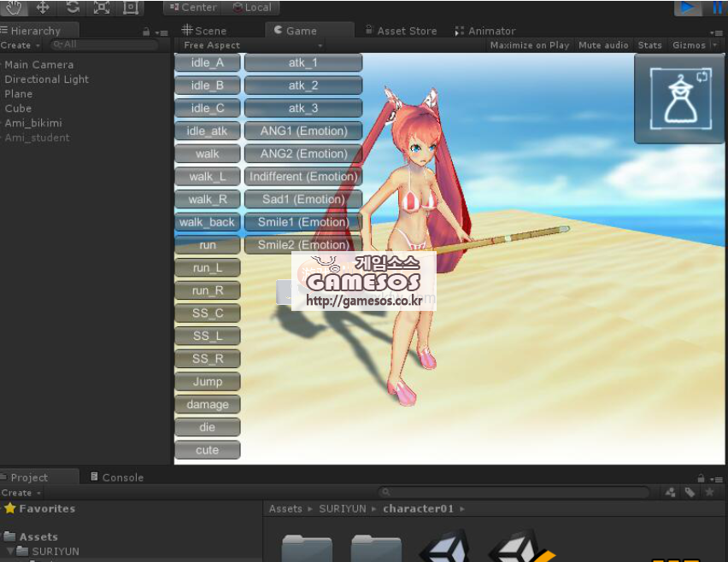Open the Hierarchy panel options menu

coord(161,33)
